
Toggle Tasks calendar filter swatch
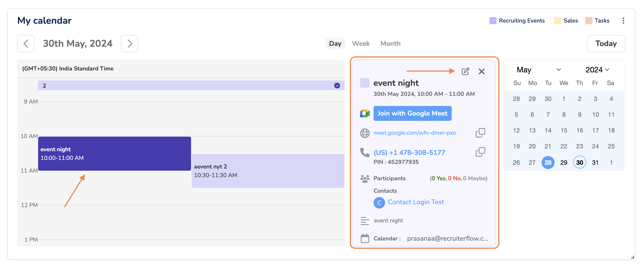pos(589,21)
